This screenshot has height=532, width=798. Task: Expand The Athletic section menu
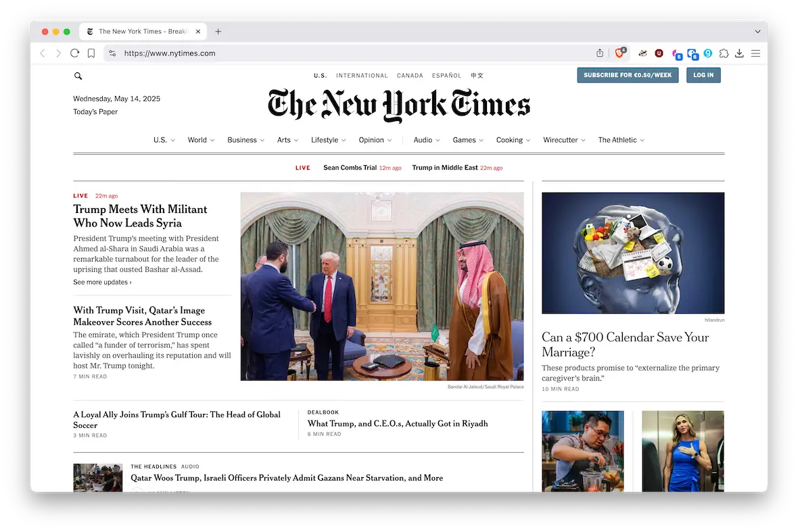tap(621, 140)
